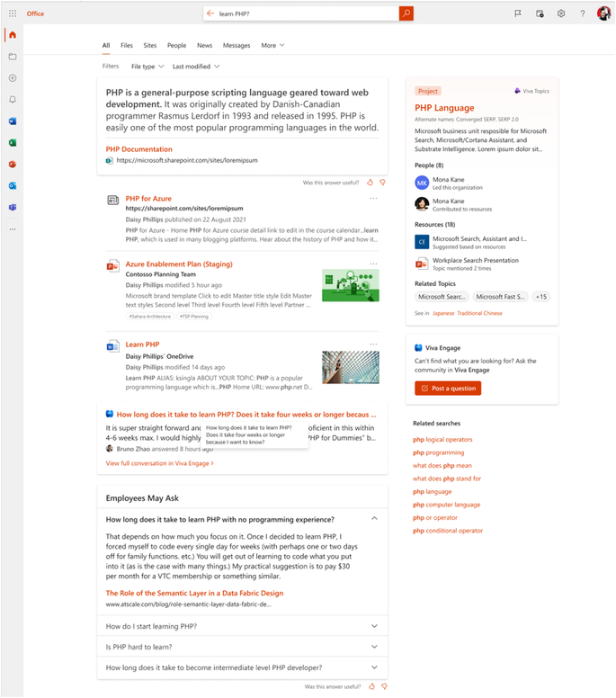
Task: Launch Word from the sidebar
Action: 13,121
